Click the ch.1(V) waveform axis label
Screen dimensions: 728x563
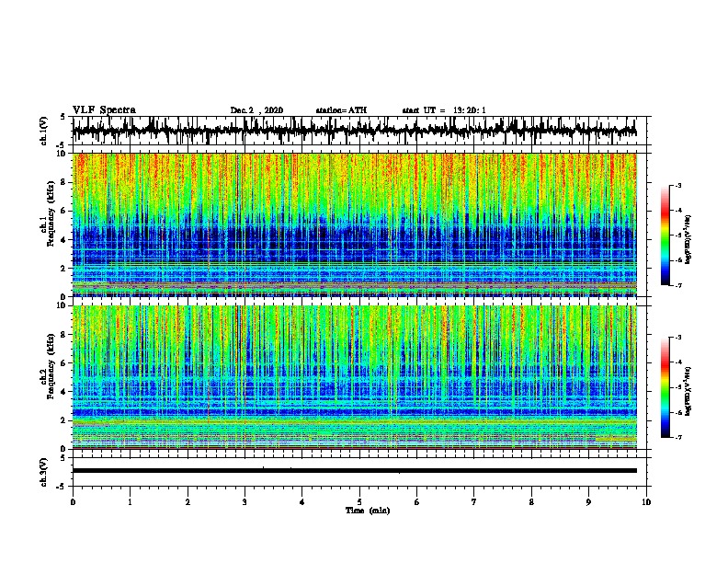(44, 131)
